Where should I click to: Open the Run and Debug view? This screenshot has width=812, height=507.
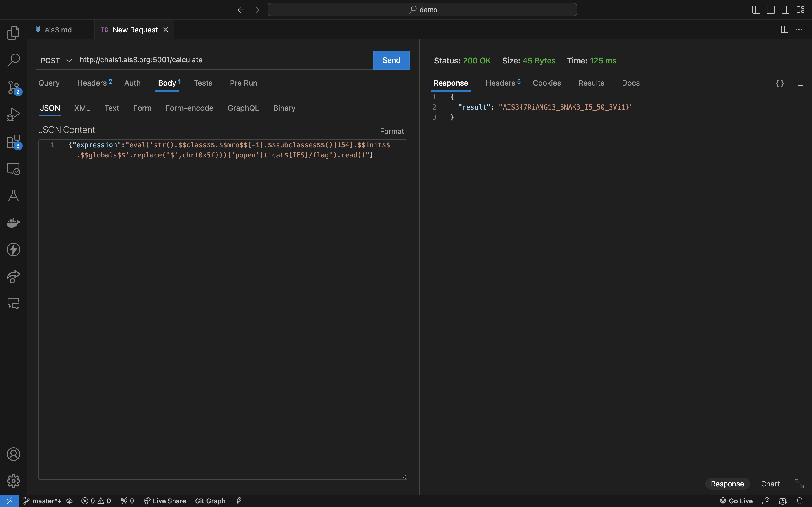(x=14, y=114)
